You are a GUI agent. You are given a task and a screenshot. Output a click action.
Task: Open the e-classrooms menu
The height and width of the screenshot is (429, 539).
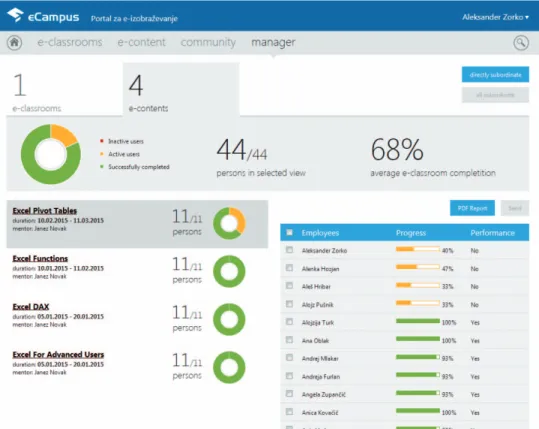(x=70, y=42)
